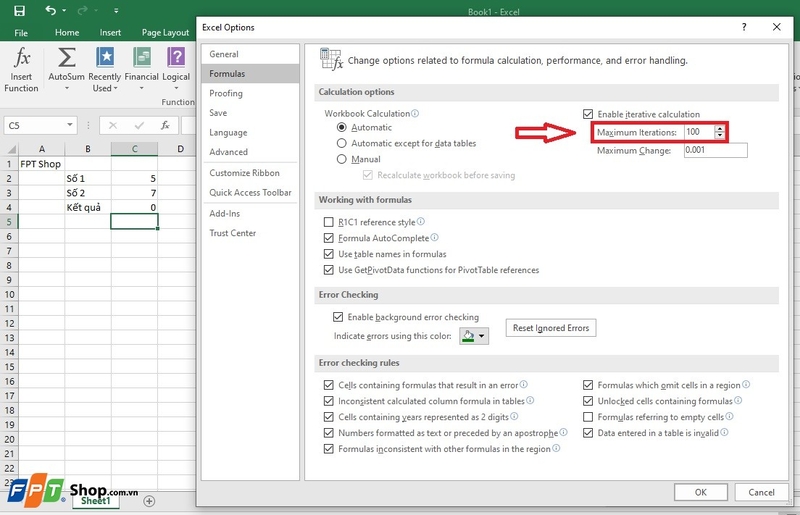
Task: Open the Logical functions icon
Action: 176,57
